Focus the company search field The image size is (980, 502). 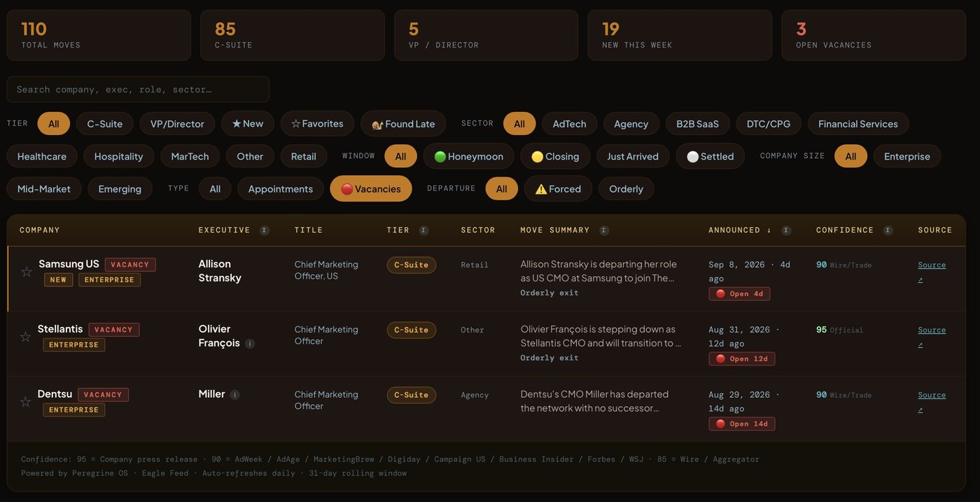click(138, 90)
